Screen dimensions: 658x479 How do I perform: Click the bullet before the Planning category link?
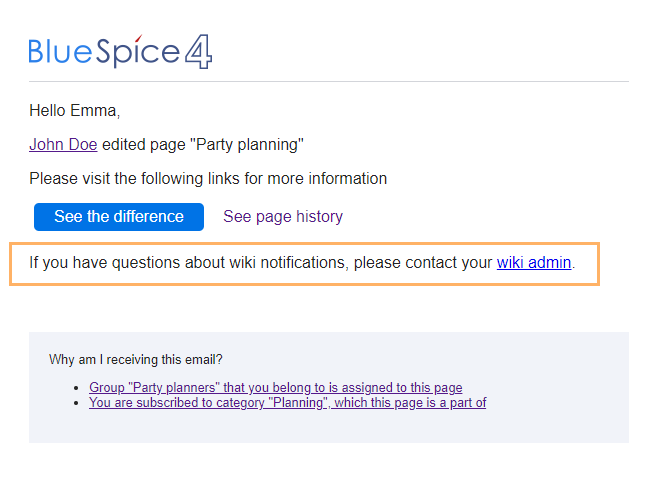[x=78, y=403]
